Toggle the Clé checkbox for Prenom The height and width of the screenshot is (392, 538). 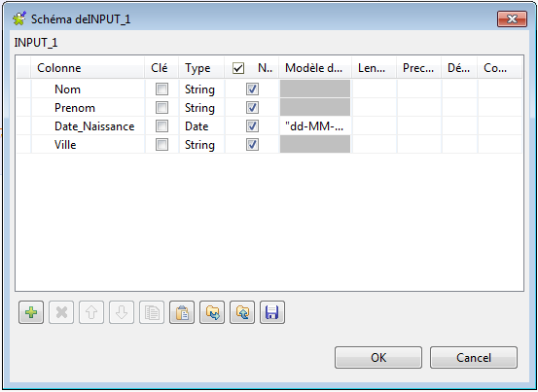point(161,108)
